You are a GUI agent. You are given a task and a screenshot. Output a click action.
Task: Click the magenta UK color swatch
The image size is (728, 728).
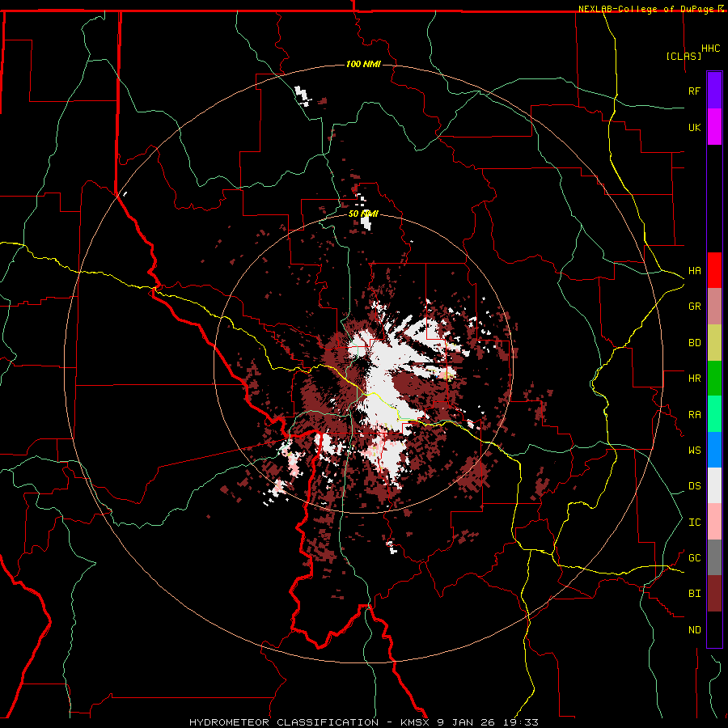pos(714,126)
